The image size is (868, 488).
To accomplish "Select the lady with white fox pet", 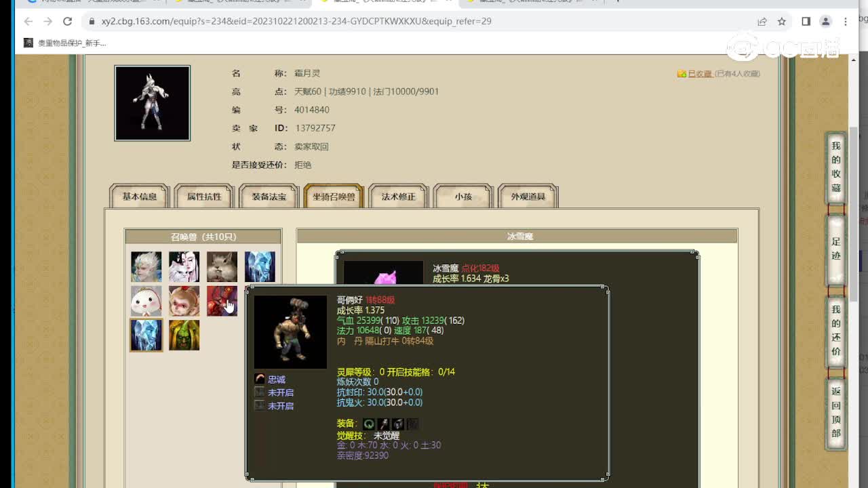I will pos(184,267).
